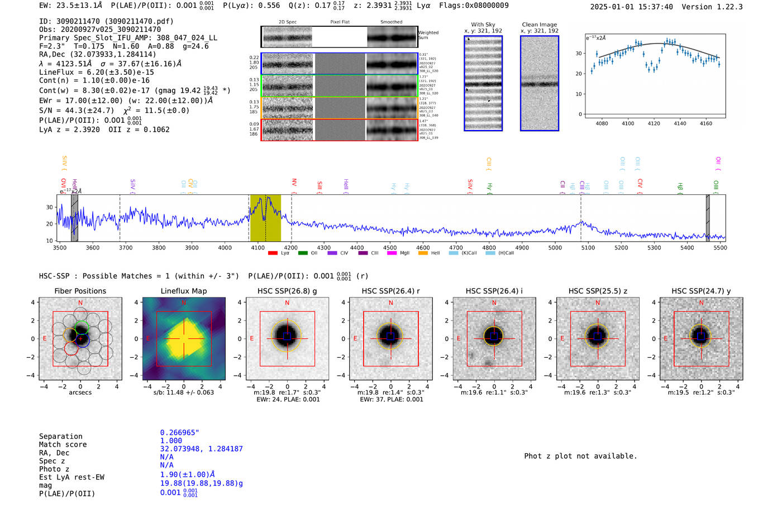Click the Gaussian emission line fit plot
The width and height of the screenshot is (782, 532).
[x=655, y=76]
